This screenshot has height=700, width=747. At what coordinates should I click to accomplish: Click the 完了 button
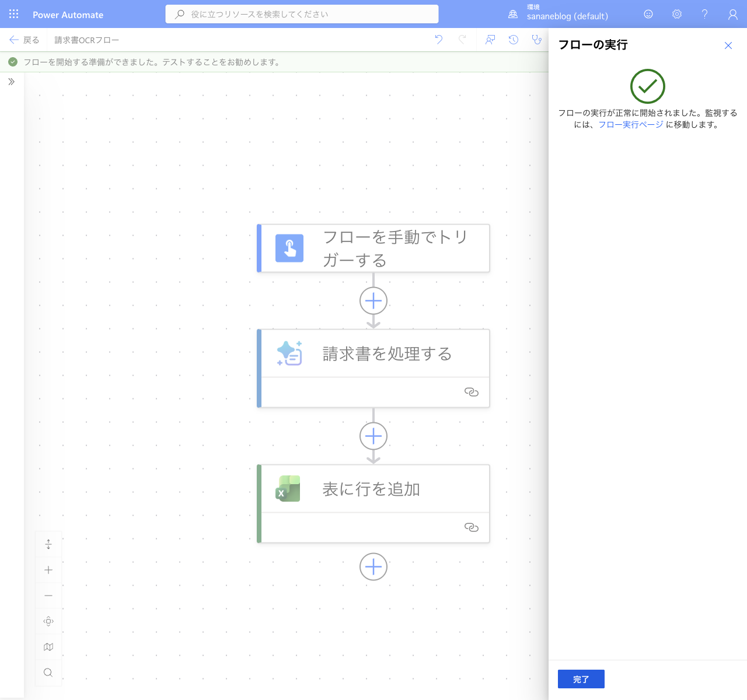pos(581,679)
